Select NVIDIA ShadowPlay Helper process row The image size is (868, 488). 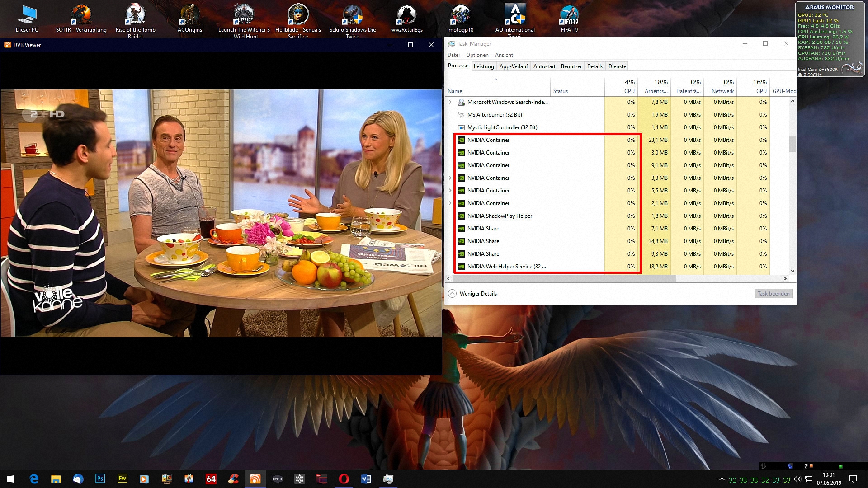(x=500, y=216)
